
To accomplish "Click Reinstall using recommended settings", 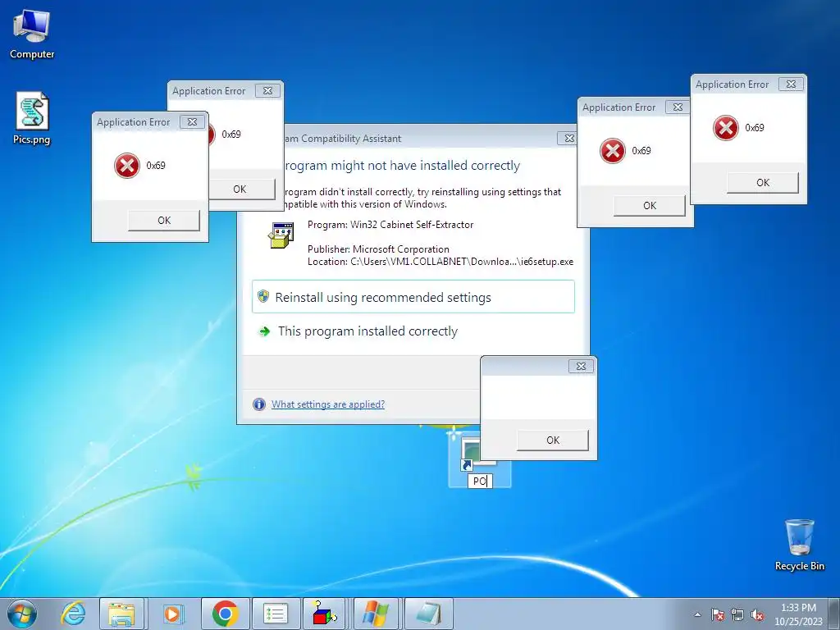I will click(413, 297).
